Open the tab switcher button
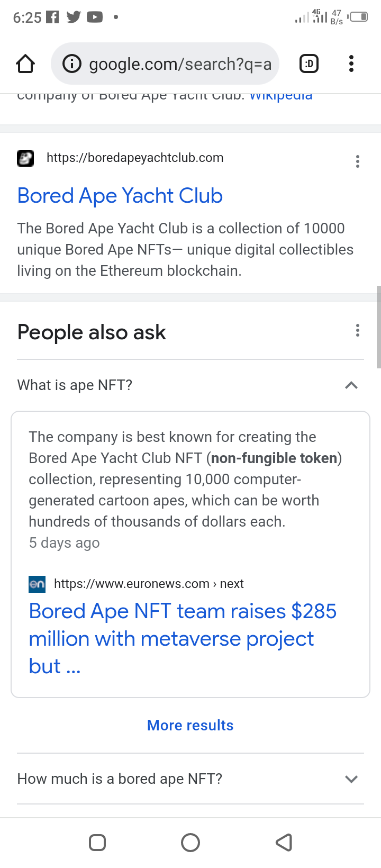 [309, 64]
